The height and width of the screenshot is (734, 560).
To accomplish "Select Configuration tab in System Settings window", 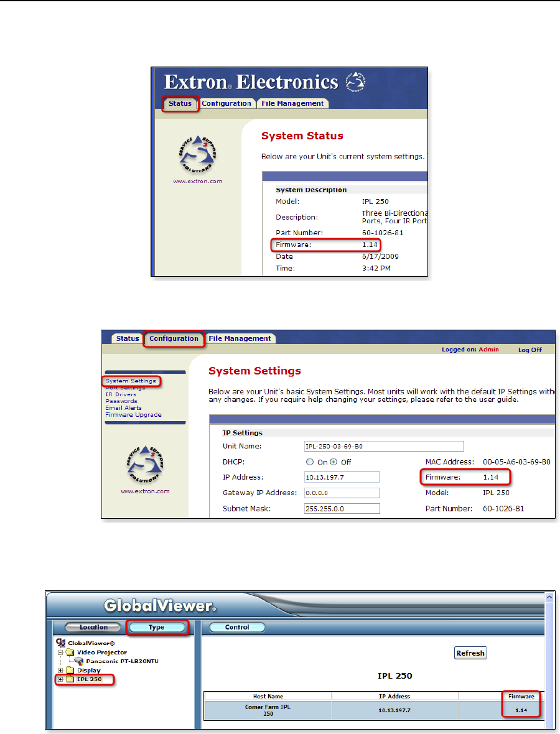I will pyautogui.click(x=174, y=338).
